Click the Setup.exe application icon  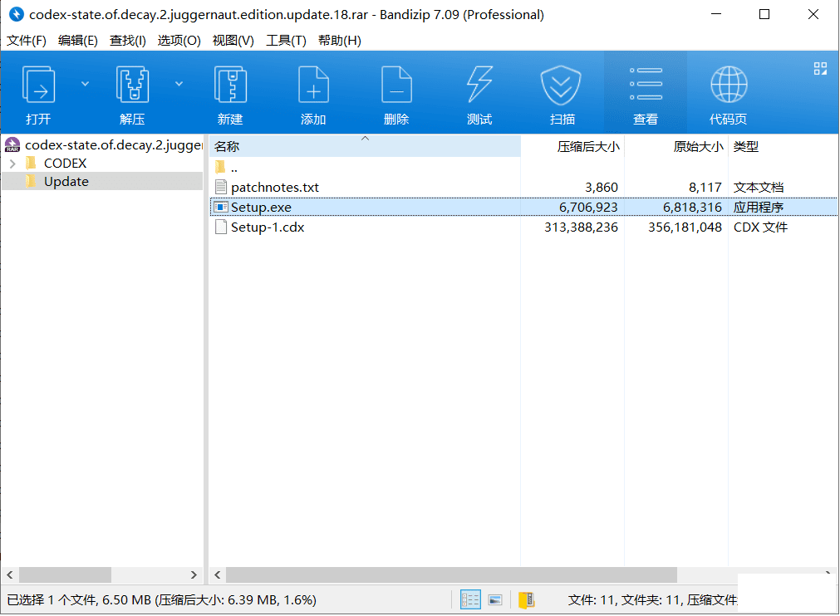pyautogui.click(x=221, y=207)
